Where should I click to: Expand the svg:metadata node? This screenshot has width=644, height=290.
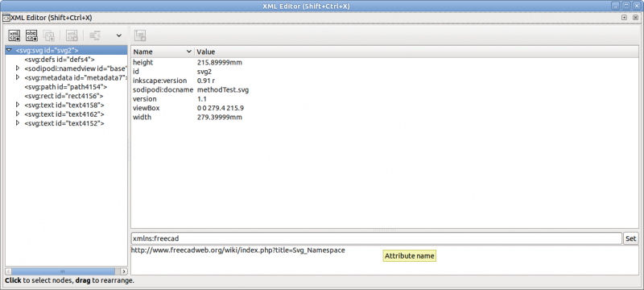coord(18,77)
